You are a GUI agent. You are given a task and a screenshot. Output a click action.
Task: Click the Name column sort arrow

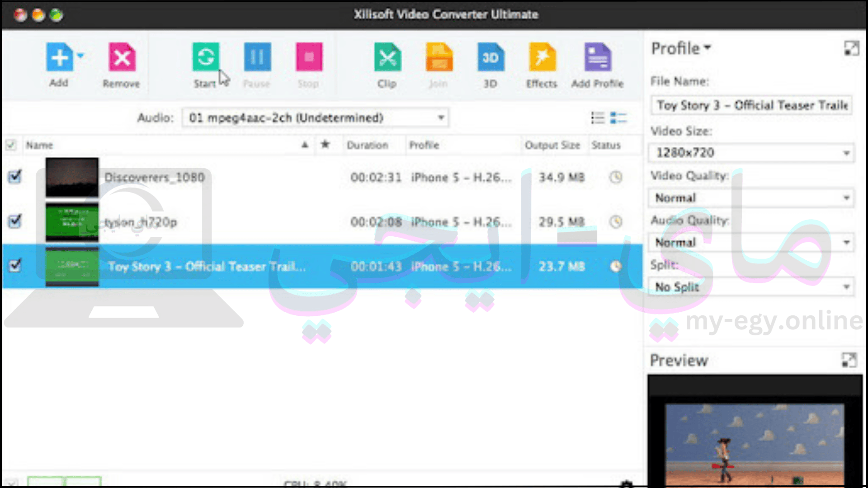305,145
